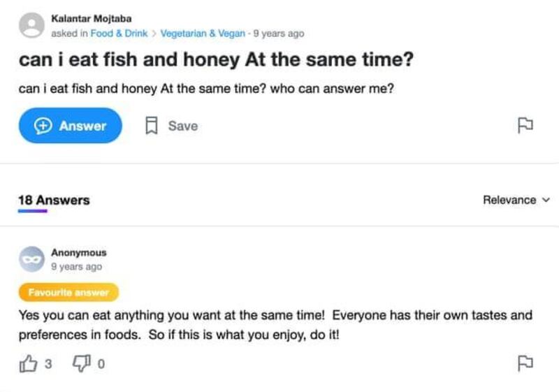Thumbs down the Anonymous answer
The image size is (559, 392).
point(81,364)
